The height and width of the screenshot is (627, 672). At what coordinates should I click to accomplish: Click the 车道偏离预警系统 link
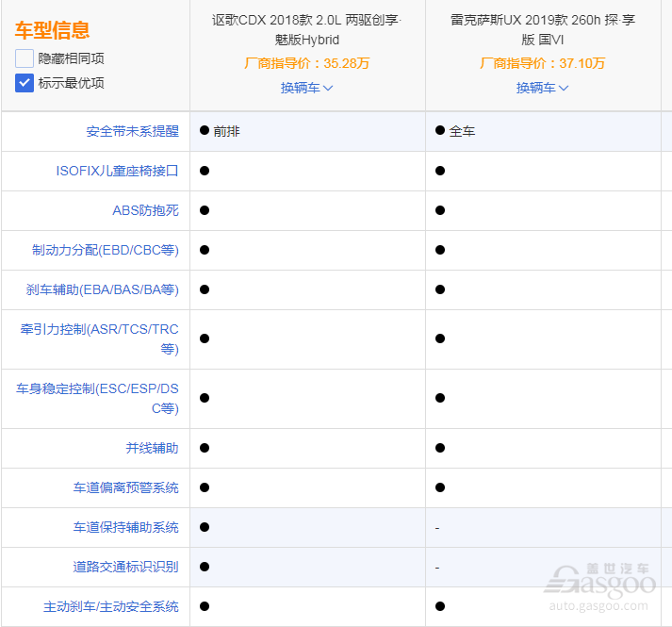coord(126,487)
